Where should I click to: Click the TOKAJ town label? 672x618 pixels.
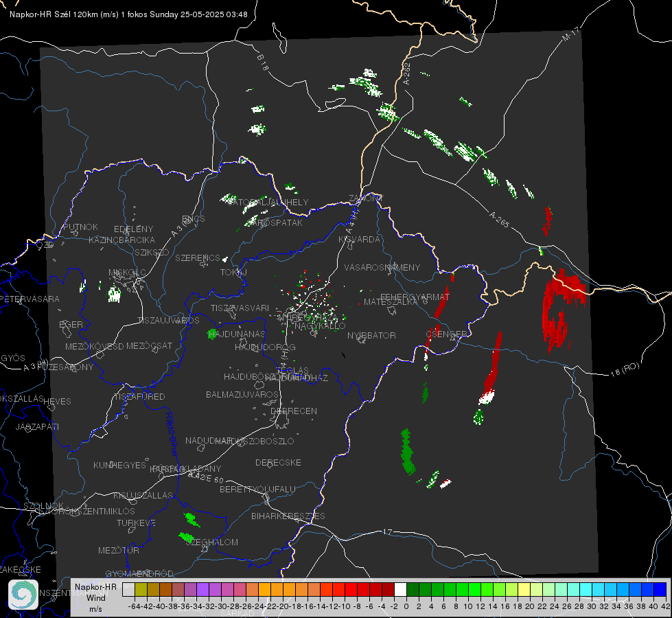(x=233, y=273)
